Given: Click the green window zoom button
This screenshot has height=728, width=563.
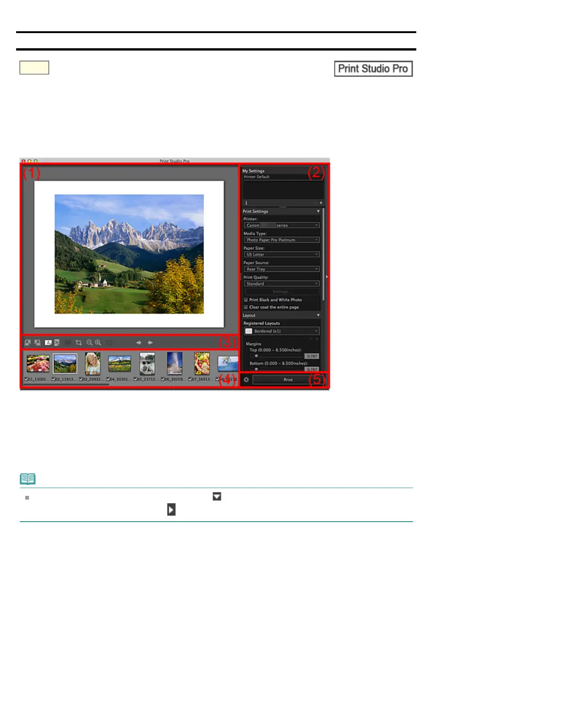Looking at the screenshot, I should click(x=35, y=161).
